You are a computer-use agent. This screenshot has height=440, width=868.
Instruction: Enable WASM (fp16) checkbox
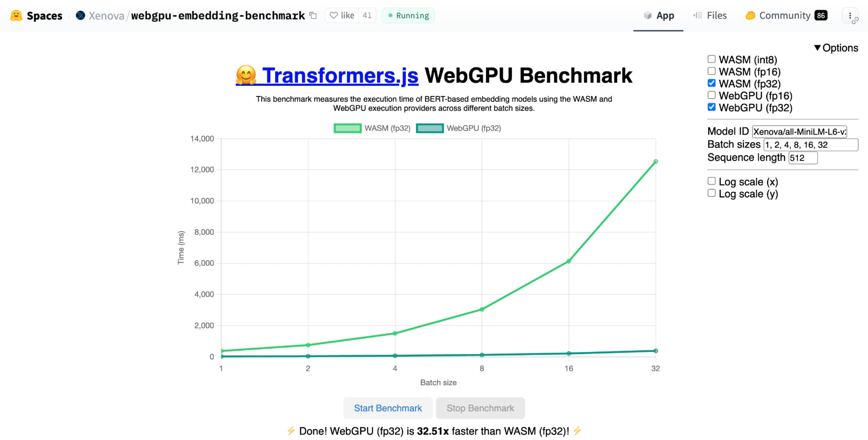coord(712,71)
